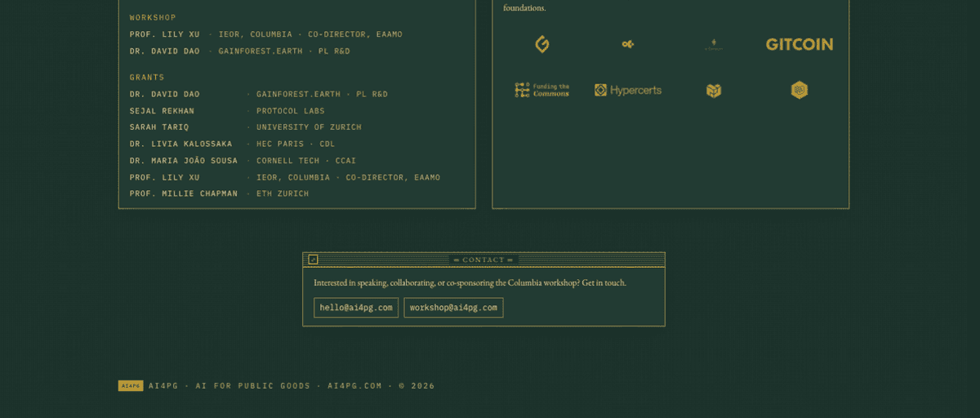Image resolution: width=980 pixels, height=418 pixels.
Task: Click the small bee-like sponsor logo
Action: pos(628,44)
